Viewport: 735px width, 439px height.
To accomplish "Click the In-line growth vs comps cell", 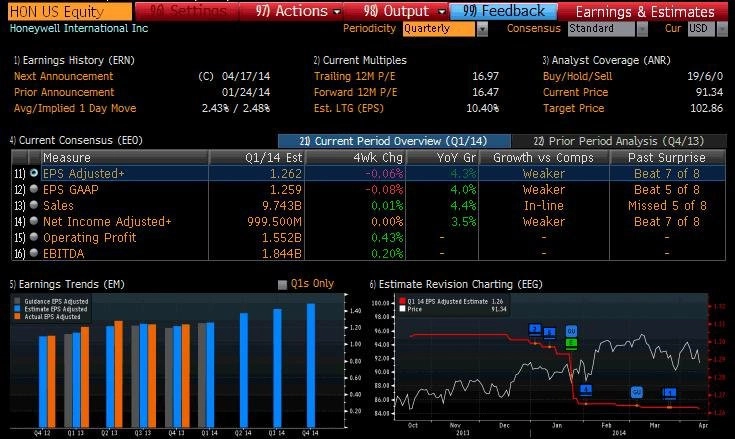I will click(544, 205).
